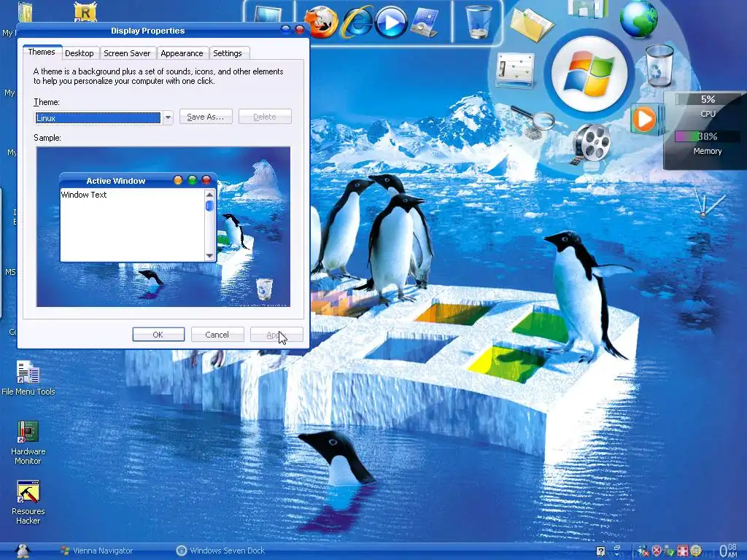Viewport: 747px width, 560px height.
Task: Open the tilted calendar gadget dock icon
Action: [x=424, y=23]
